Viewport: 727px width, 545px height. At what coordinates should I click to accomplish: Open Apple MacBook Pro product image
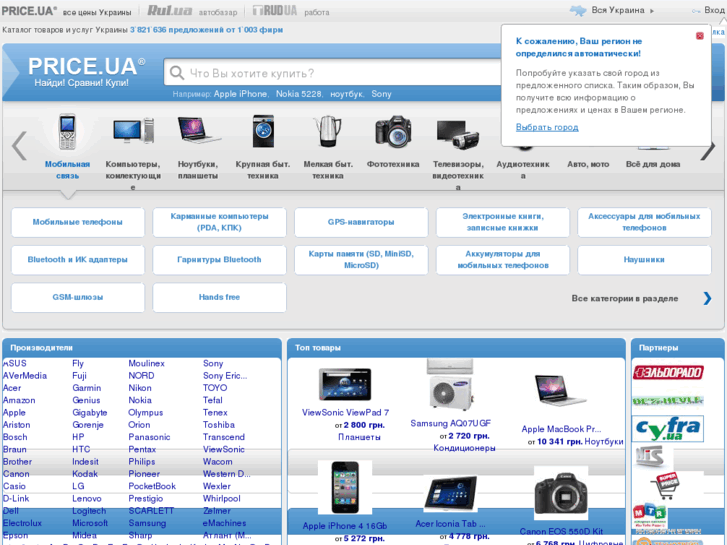pos(561,391)
